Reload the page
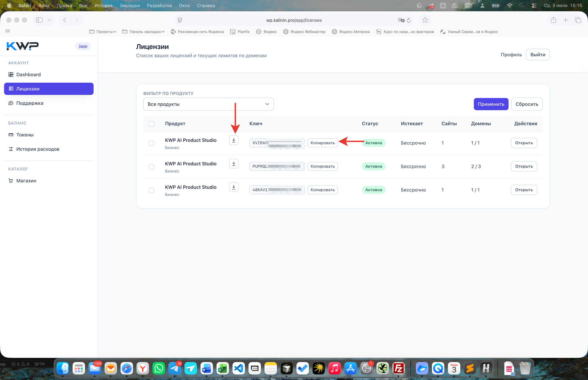 [409, 20]
